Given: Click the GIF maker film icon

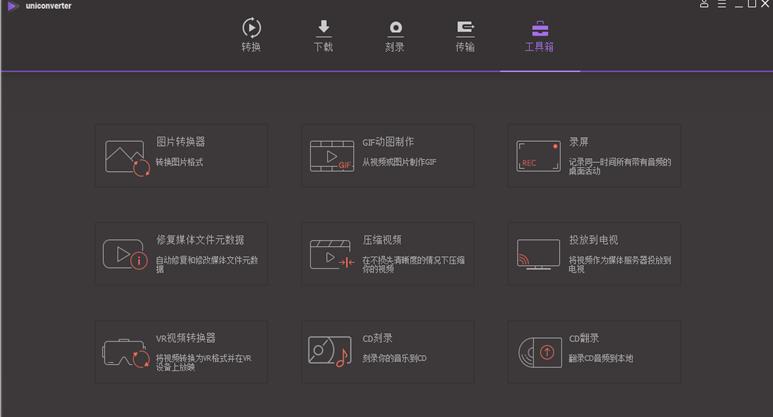Looking at the screenshot, I should pyautogui.click(x=332, y=156).
